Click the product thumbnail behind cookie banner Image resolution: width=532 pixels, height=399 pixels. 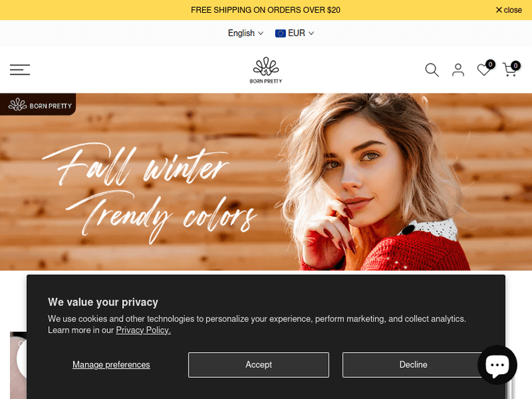pos(18,365)
